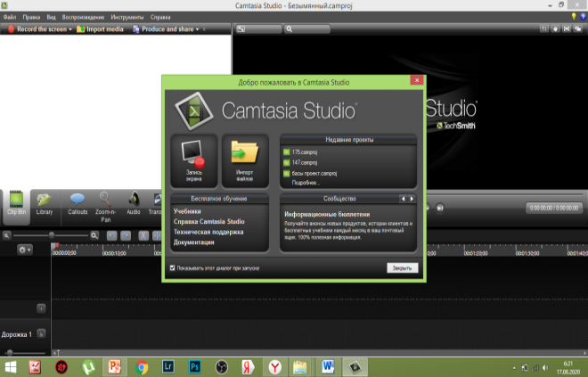Open Google Chrome from taskbar
This screenshot has width=588, height=377.
[142, 367]
